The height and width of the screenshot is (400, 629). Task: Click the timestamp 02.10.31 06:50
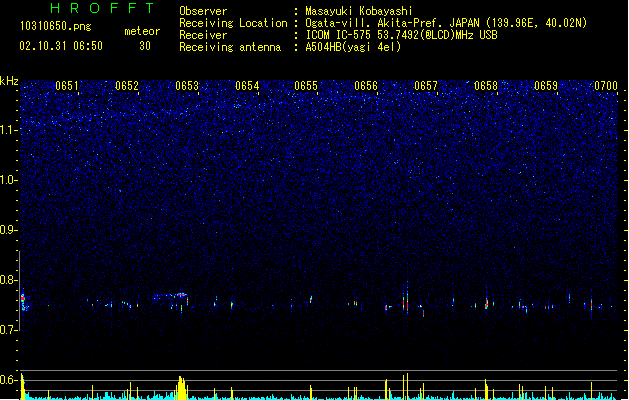tap(61, 46)
